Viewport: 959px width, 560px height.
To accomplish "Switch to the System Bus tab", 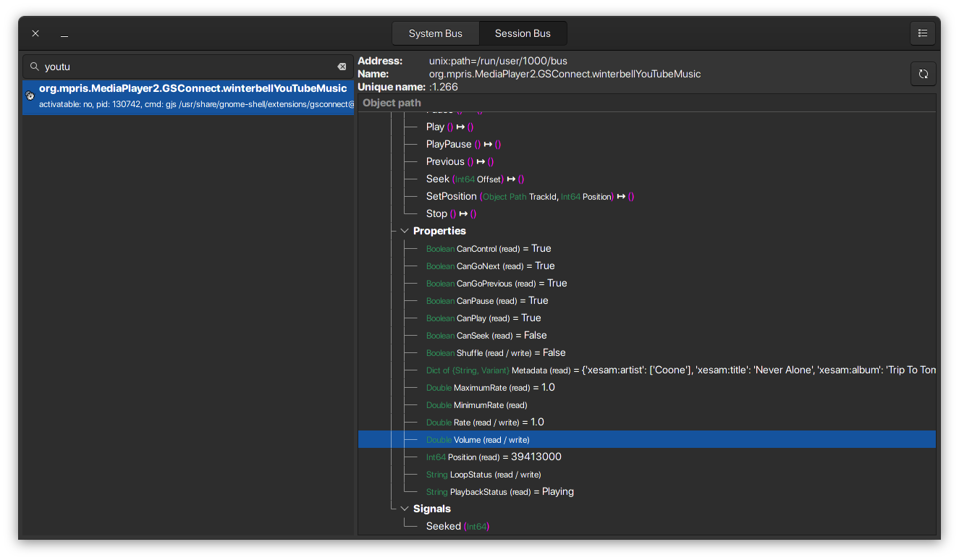I will [435, 33].
